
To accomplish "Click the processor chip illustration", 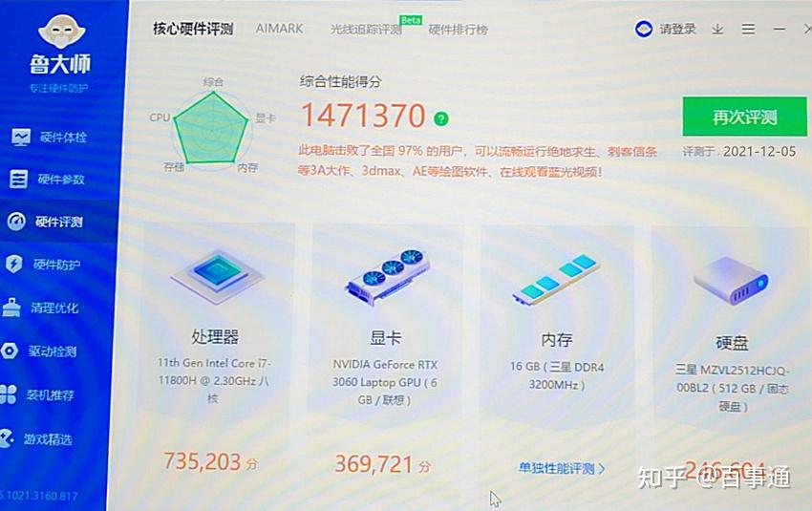I will pyautogui.click(x=218, y=277).
